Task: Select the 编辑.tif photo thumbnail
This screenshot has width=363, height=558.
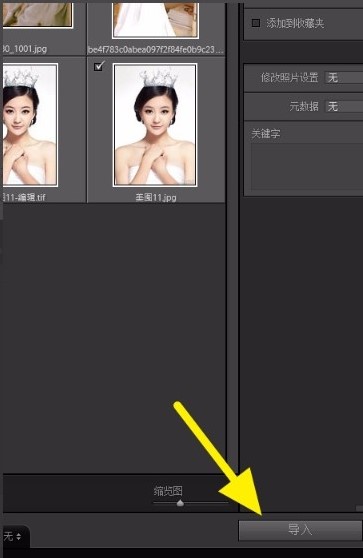Action: (30, 125)
